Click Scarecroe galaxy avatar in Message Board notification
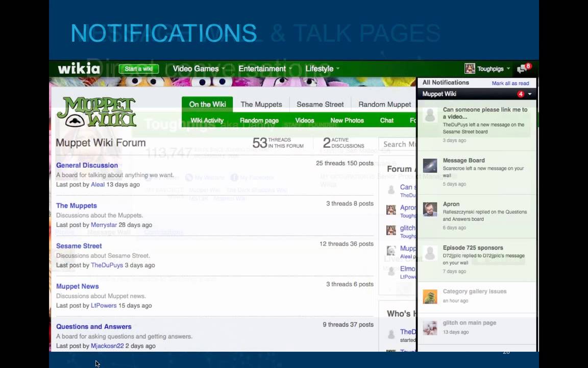588x368 pixels. [x=430, y=165]
